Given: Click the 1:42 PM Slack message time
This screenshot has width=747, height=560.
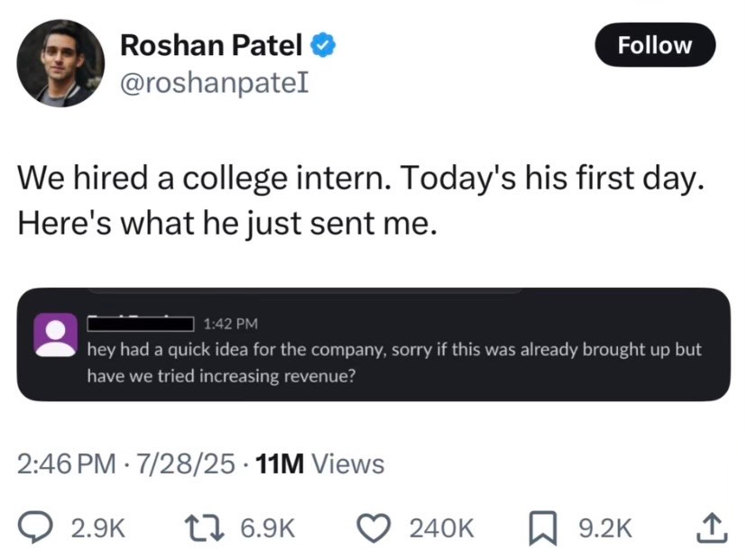Looking at the screenshot, I should pyautogui.click(x=232, y=323).
